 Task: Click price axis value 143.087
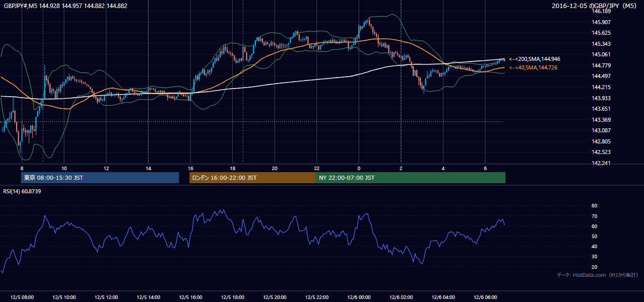click(601, 130)
